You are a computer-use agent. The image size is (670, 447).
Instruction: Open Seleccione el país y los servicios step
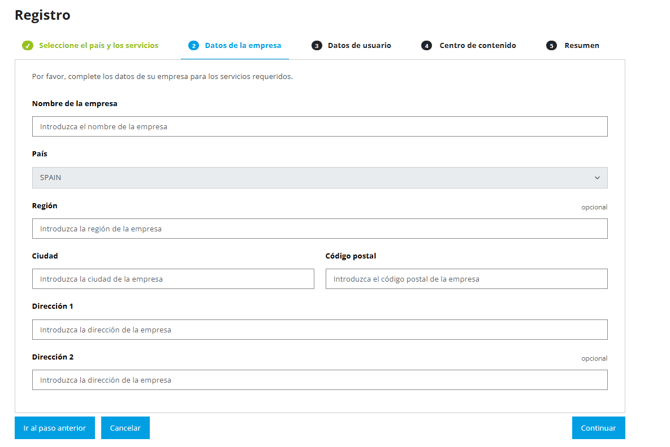click(x=99, y=45)
